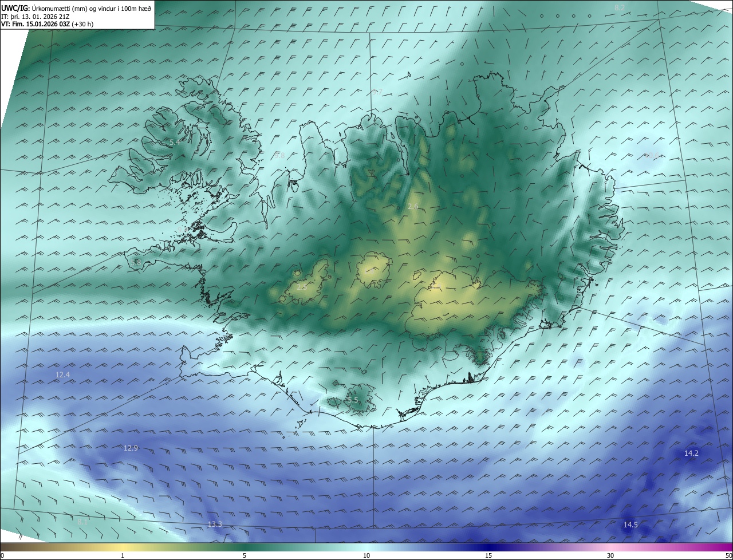Screen dimensions: 733x560
Task: Click the 10 tick on the color scale
Action: click(x=366, y=555)
